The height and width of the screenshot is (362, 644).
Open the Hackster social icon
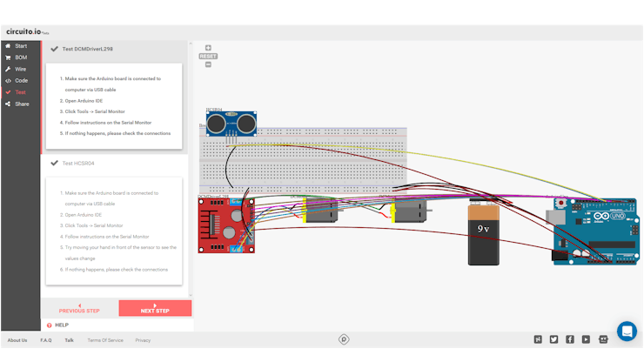tap(538, 339)
